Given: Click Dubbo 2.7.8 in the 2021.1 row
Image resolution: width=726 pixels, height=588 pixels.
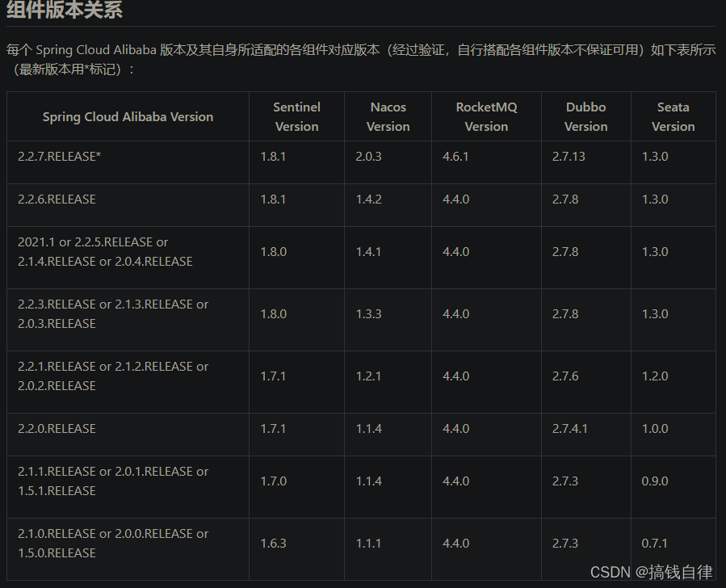Looking at the screenshot, I should 565,252.
